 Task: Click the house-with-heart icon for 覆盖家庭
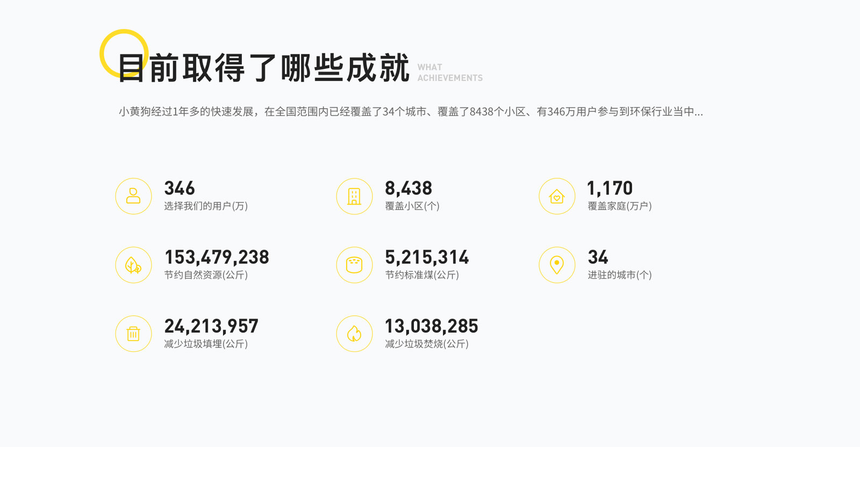tap(557, 196)
